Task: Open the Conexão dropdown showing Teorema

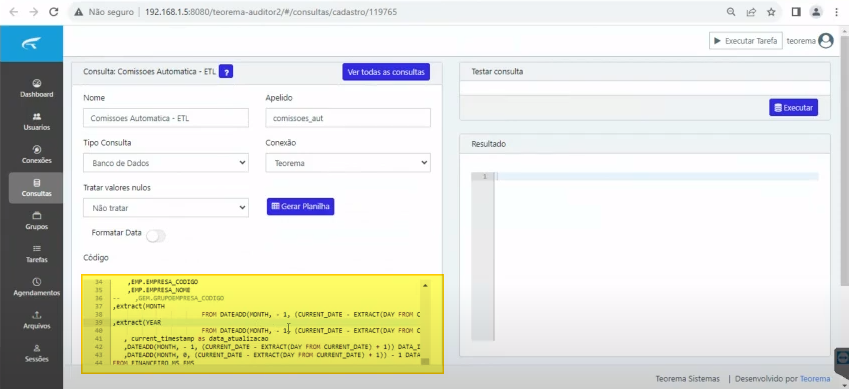Action: [x=348, y=163]
